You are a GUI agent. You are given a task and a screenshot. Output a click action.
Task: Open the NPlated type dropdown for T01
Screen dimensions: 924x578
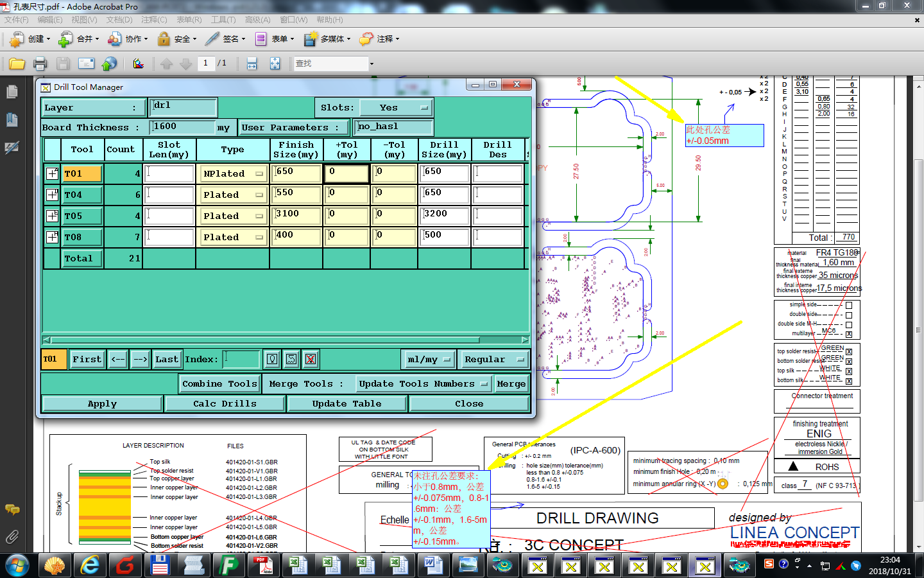click(232, 173)
